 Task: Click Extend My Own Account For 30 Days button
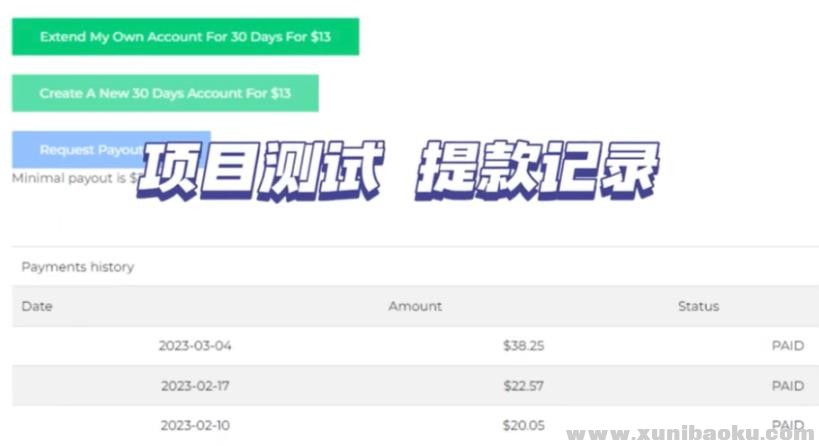[185, 37]
